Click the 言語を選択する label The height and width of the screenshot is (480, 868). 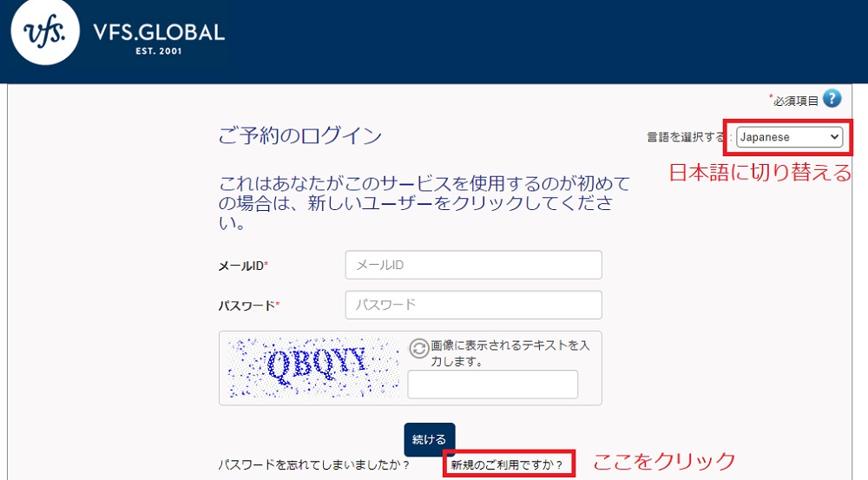(x=687, y=137)
